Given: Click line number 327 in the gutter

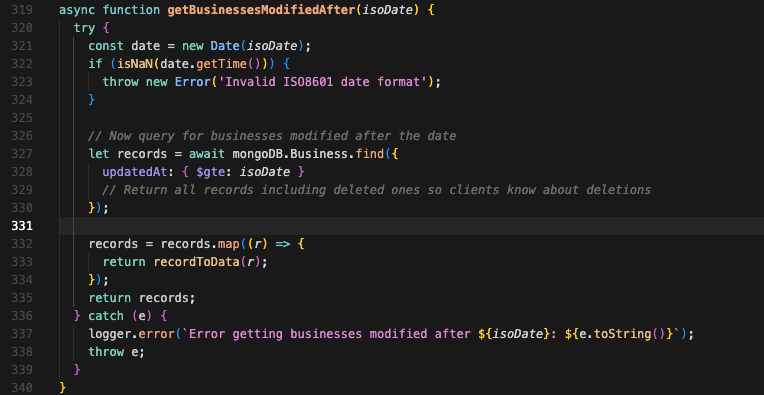Looking at the screenshot, I should [21, 154].
